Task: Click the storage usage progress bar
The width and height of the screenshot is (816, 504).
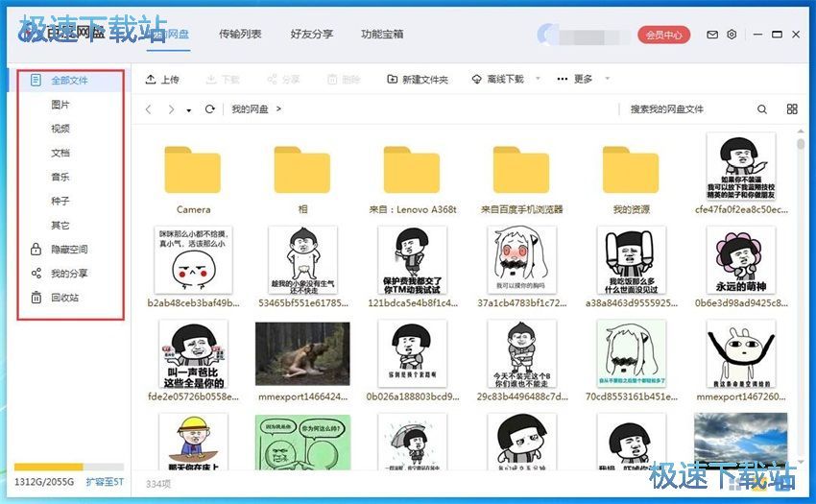Action: [69, 467]
